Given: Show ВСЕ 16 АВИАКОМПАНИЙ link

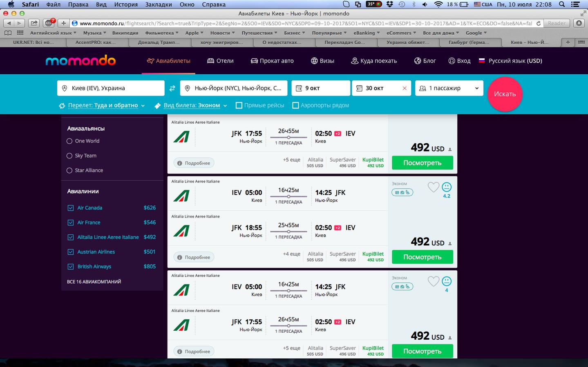Looking at the screenshot, I should 94,282.
